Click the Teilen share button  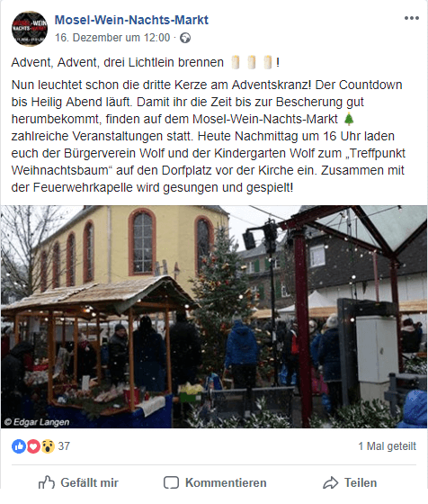click(350, 482)
